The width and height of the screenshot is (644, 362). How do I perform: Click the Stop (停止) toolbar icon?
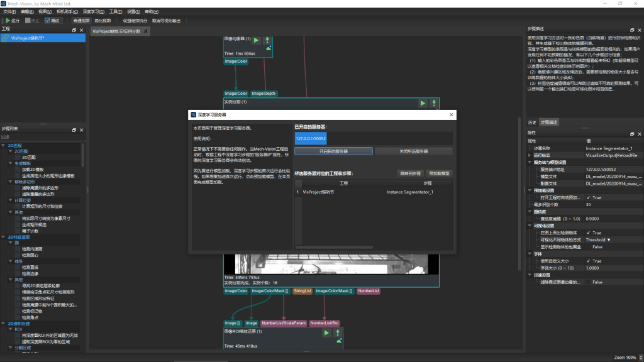(28, 21)
